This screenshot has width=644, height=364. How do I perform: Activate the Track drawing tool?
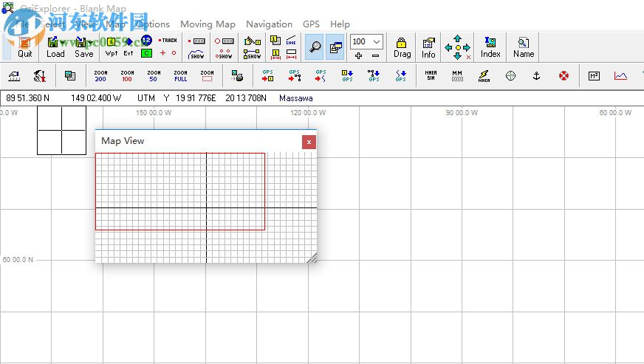168,41
